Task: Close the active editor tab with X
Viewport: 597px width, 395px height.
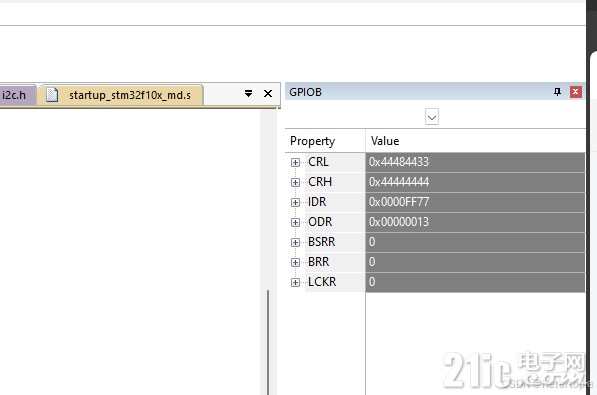Action: point(268,93)
